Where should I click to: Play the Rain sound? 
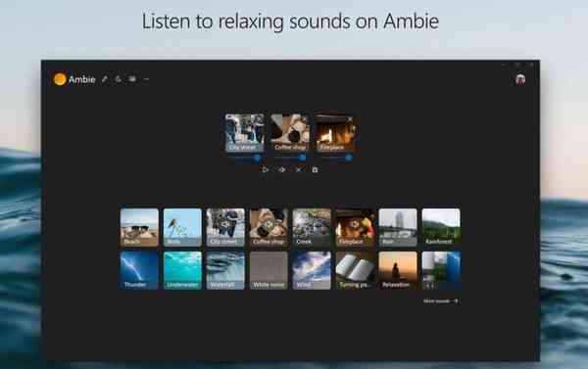[398, 227]
